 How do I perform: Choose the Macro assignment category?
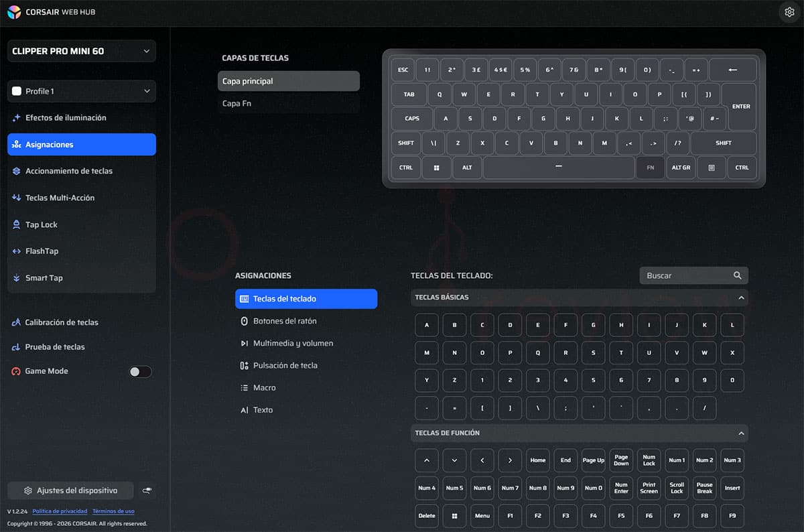pos(306,387)
